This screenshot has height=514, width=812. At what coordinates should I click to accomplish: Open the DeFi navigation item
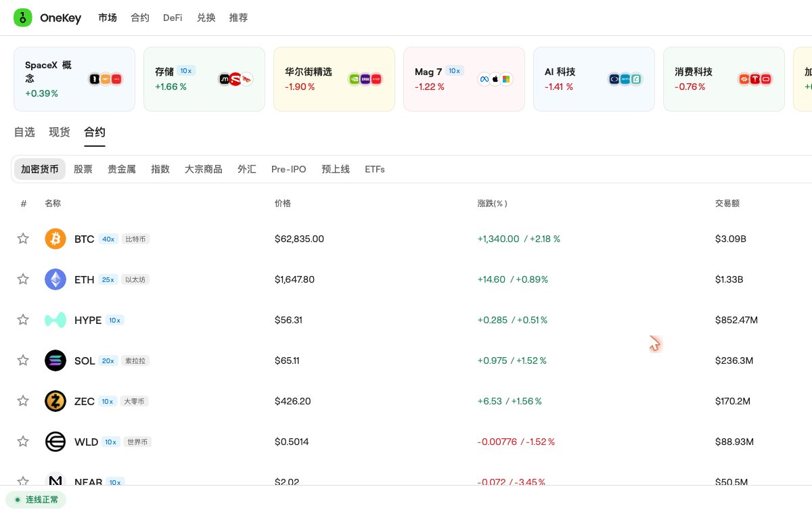[x=173, y=18]
